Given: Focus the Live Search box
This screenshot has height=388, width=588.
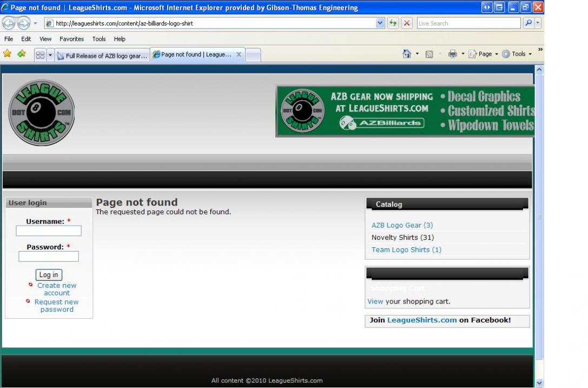Looking at the screenshot, I should pos(468,23).
